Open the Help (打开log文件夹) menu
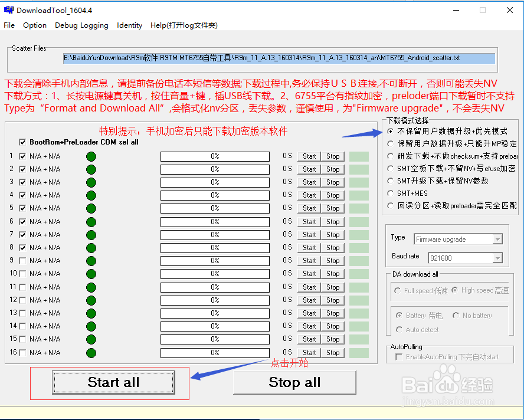Viewport: 524px width, 420px height. pyautogui.click(x=184, y=25)
